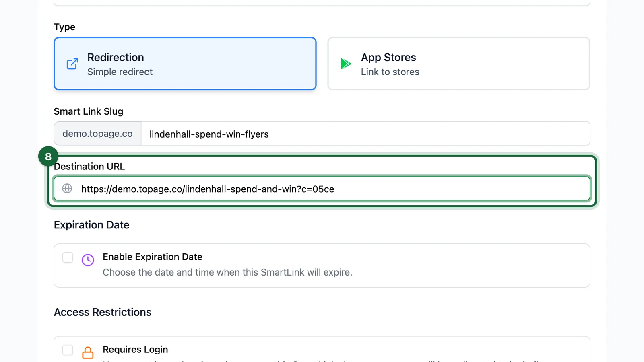Image resolution: width=644 pixels, height=362 pixels.
Task: Click the Access Restrictions heading
Action: click(103, 312)
